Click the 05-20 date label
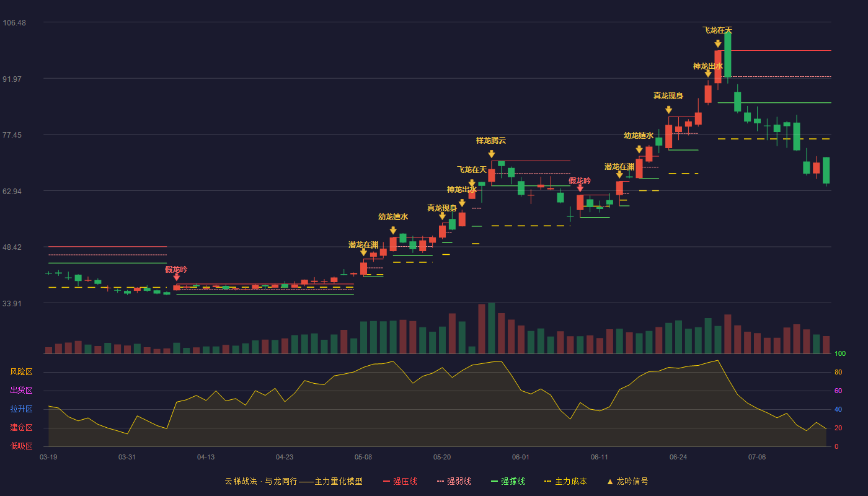This screenshot has height=496, width=868. tap(442, 457)
